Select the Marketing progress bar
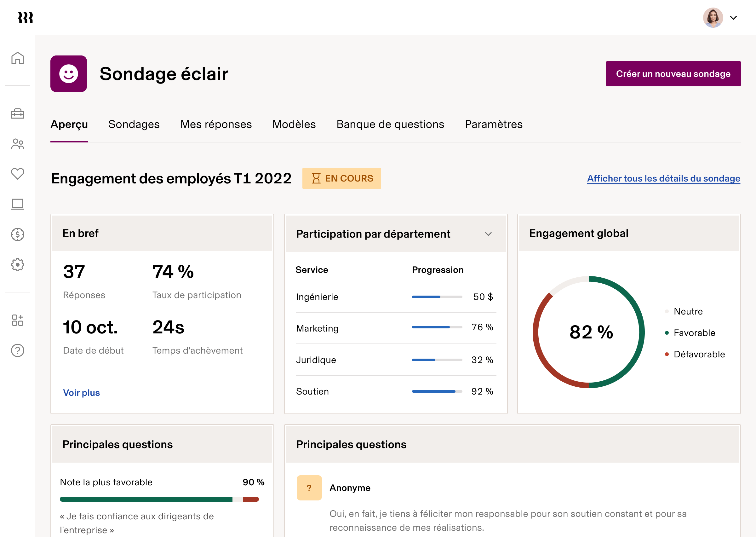Image resolution: width=756 pixels, height=537 pixels. coord(437,327)
